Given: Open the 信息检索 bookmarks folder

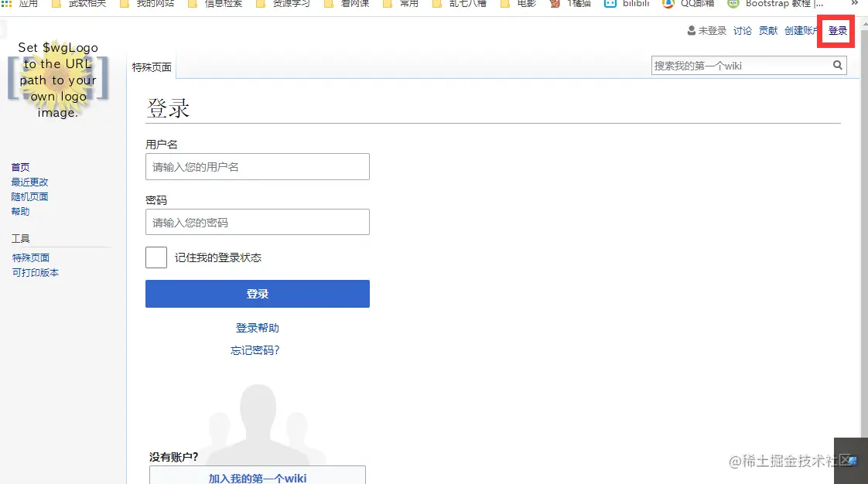Looking at the screenshot, I should 216,3.
